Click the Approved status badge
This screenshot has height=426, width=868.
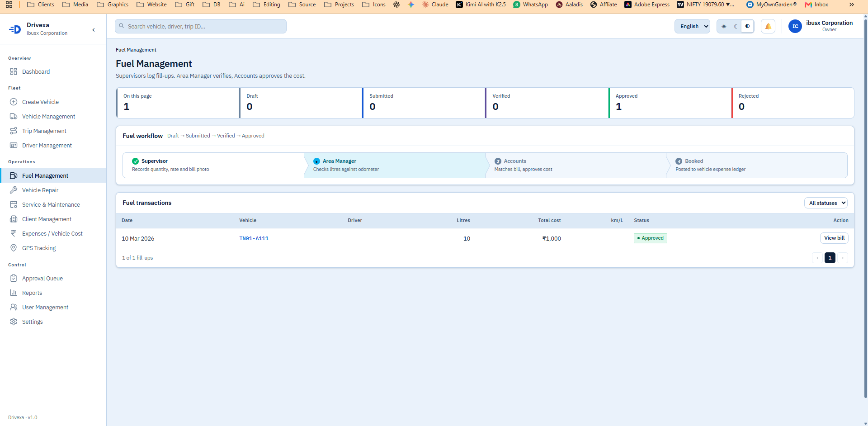[x=651, y=238]
